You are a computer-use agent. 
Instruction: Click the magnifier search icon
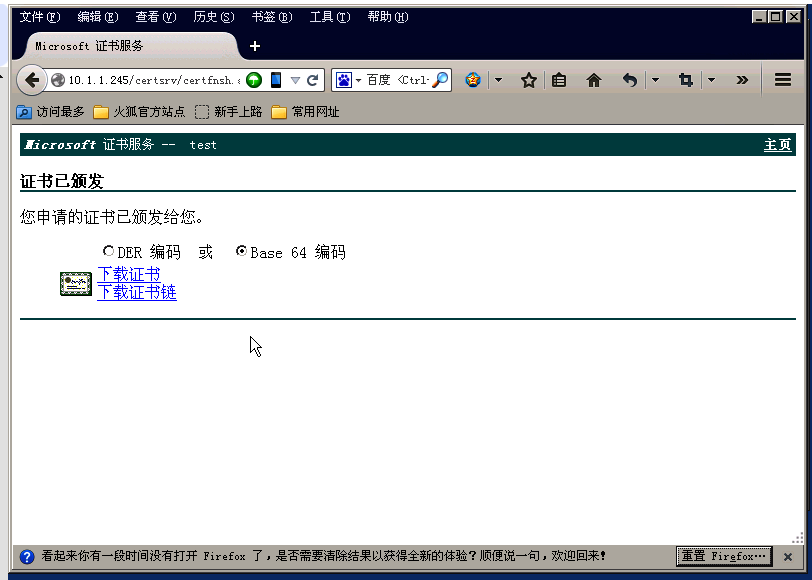[440, 80]
